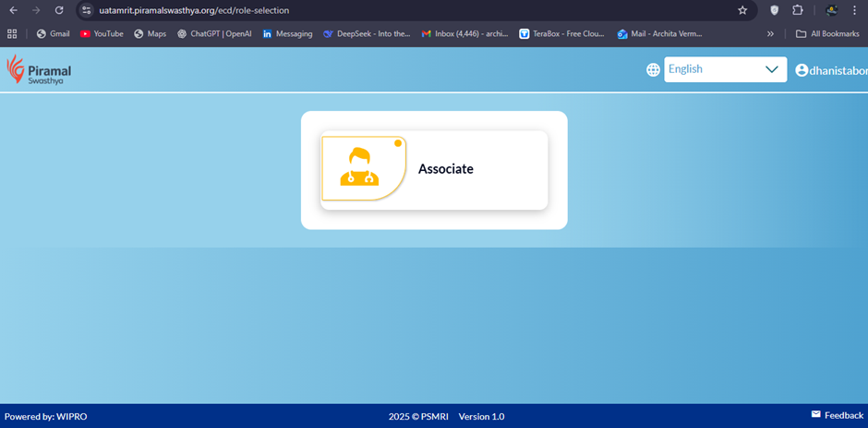Click the Feedback envelope icon
This screenshot has height=428, width=868.
tap(815, 415)
